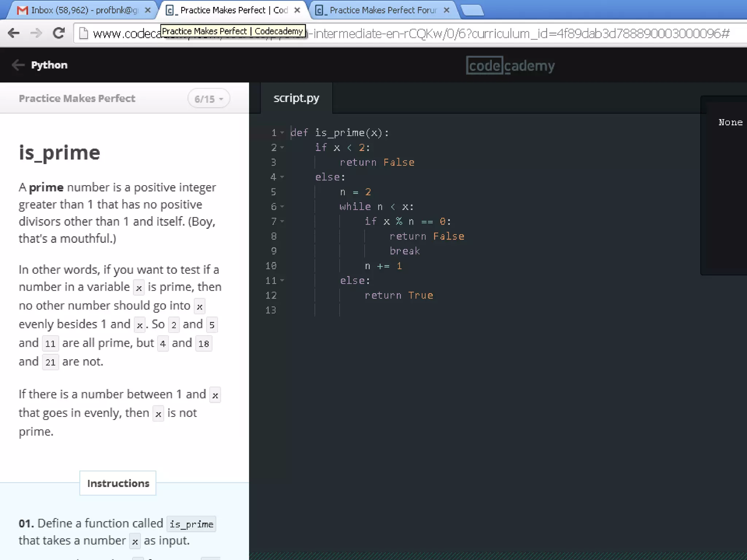Open a new browser tab

[473, 10]
